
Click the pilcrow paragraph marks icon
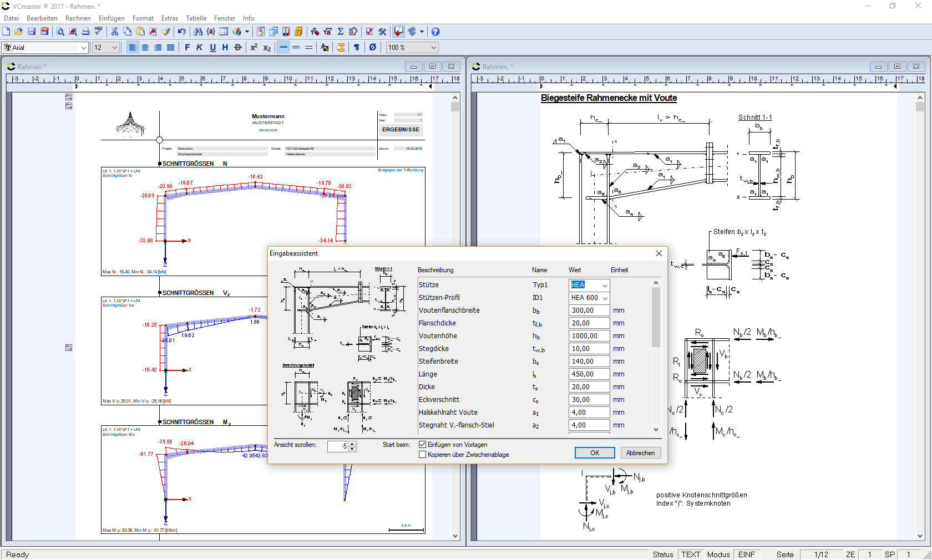(356, 48)
